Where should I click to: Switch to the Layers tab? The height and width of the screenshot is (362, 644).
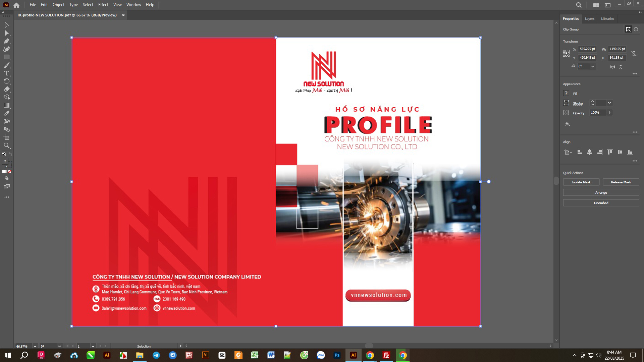pyautogui.click(x=589, y=19)
